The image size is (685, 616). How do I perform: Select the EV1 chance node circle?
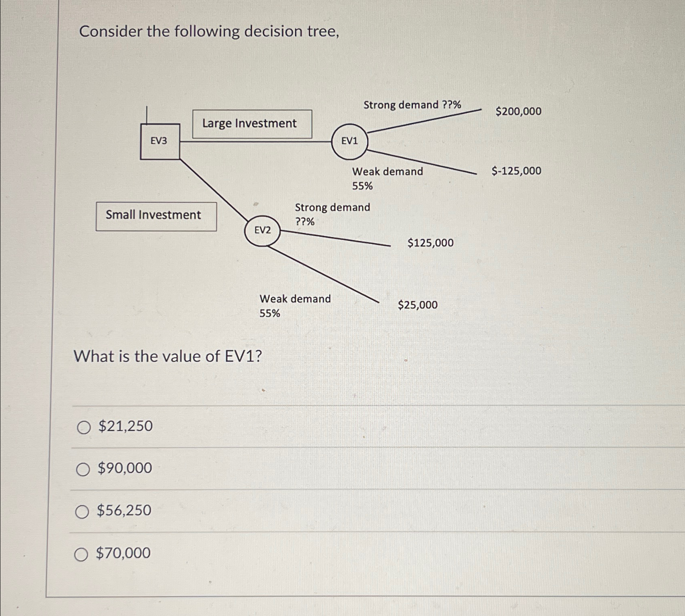350,142
